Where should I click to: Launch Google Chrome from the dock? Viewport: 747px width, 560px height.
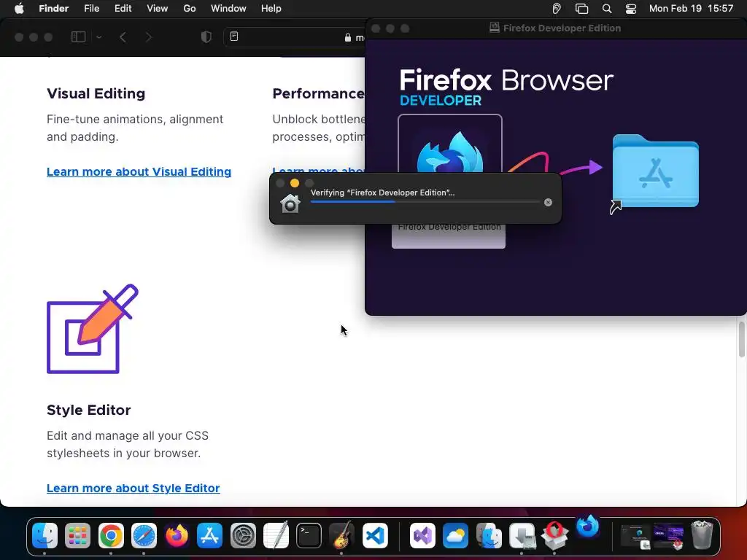coord(111,536)
